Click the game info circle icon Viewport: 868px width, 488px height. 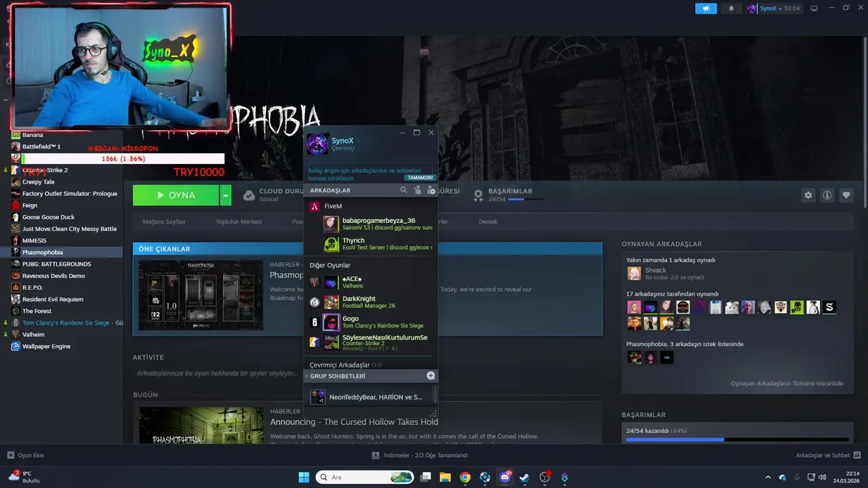[x=827, y=195]
